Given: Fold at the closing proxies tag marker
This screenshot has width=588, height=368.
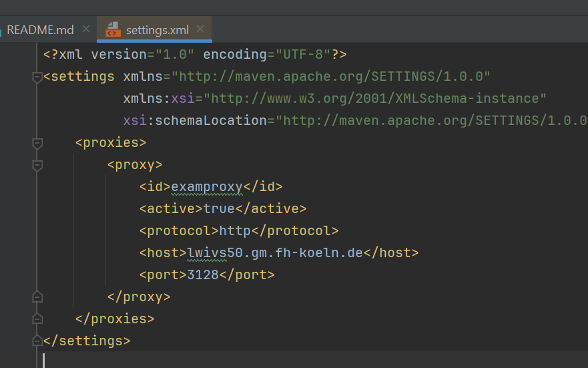Looking at the screenshot, I should 37,319.
